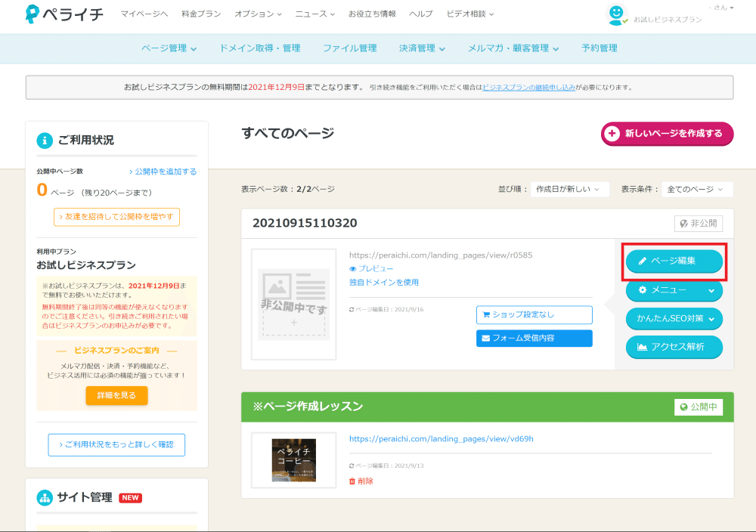This screenshot has height=532, width=756.
Task: Expand the ビデオ相談 dropdown
Action: pyautogui.click(x=470, y=14)
